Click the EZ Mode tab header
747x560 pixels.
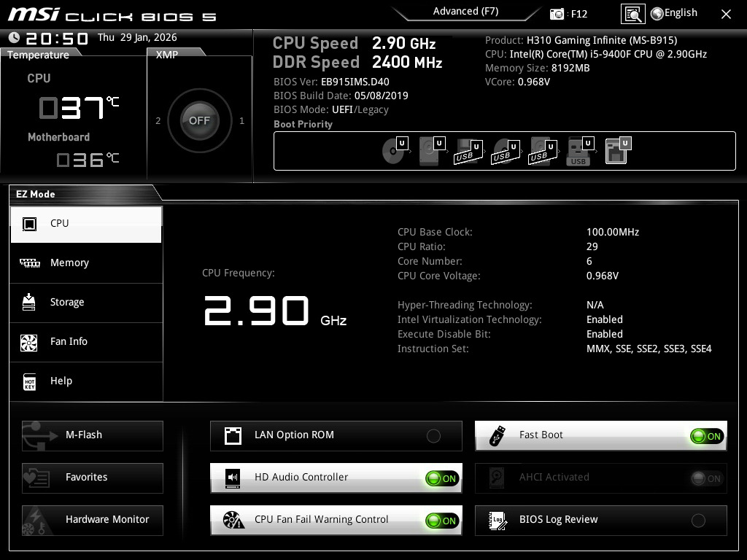[36, 194]
